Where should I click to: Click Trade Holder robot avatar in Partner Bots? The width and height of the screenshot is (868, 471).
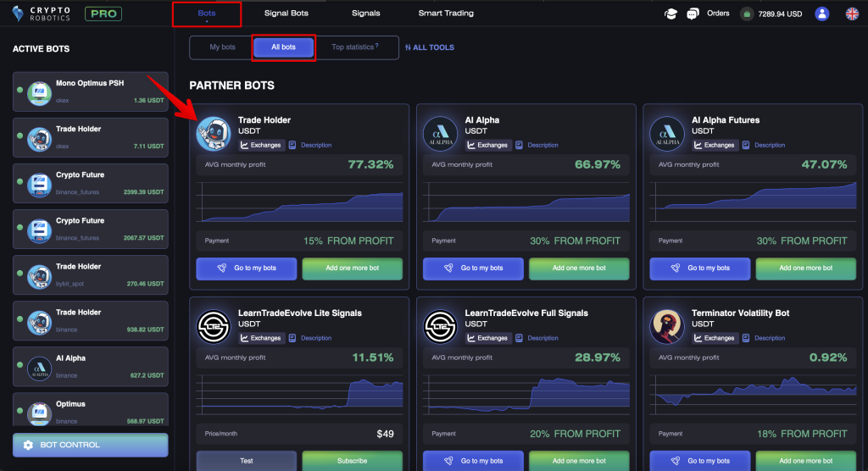(x=214, y=133)
